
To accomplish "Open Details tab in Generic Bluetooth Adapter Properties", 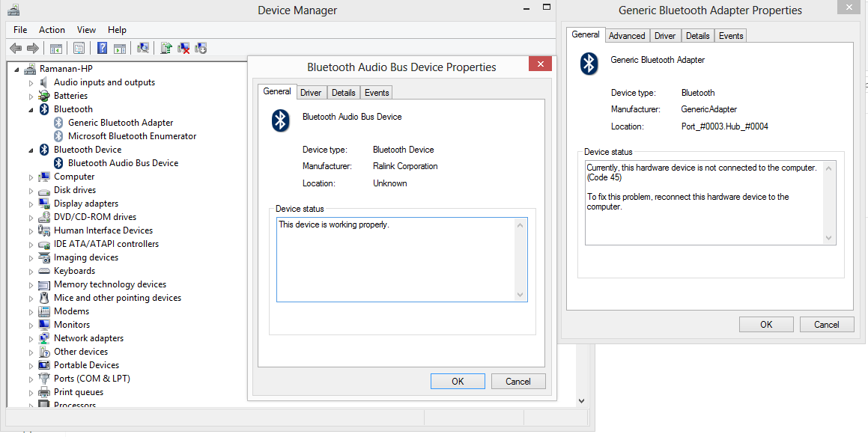I will point(697,35).
